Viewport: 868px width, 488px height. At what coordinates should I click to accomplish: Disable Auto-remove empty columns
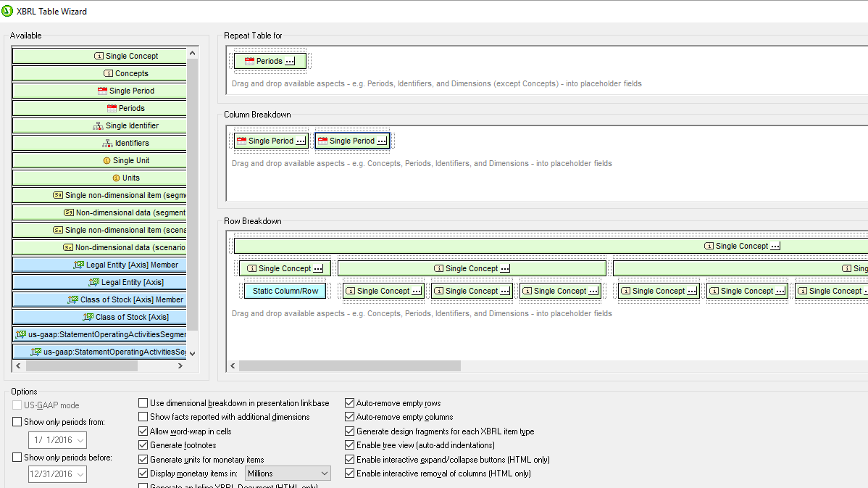[349, 416]
